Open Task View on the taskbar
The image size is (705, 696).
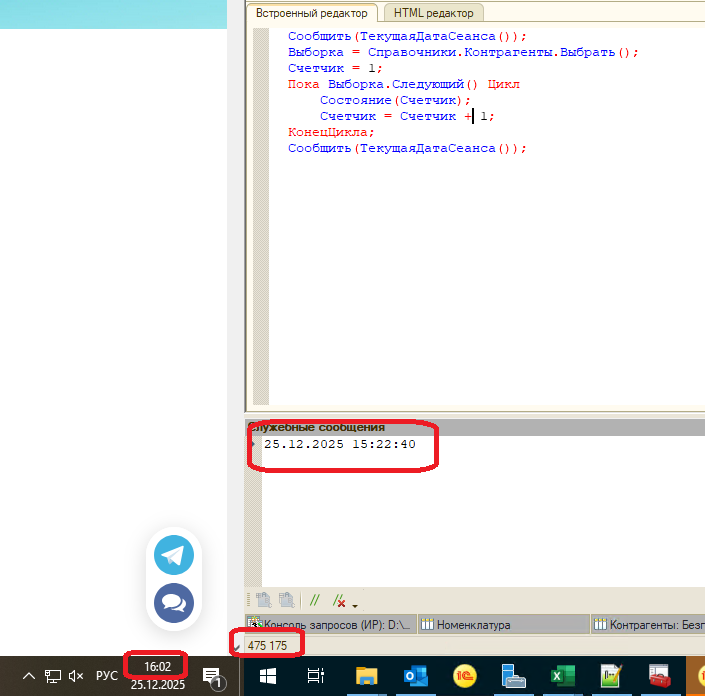point(316,675)
